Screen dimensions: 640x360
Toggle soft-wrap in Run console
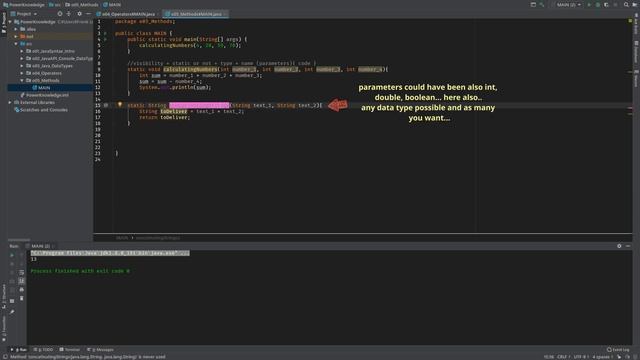tap(22, 272)
